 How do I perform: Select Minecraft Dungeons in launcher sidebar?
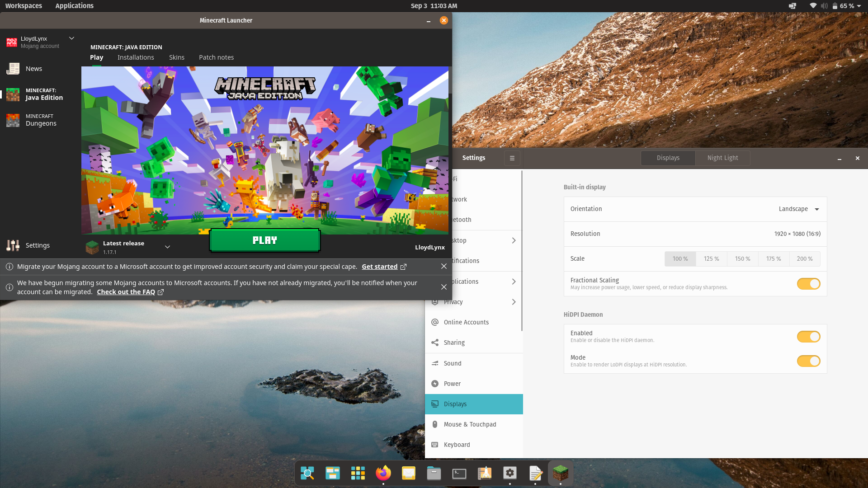[x=41, y=120]
